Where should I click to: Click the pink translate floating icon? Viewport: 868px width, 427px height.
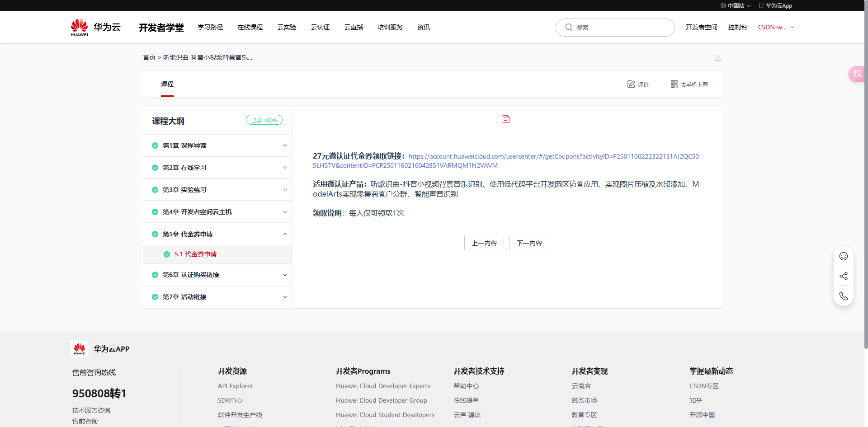coord(857,74)
